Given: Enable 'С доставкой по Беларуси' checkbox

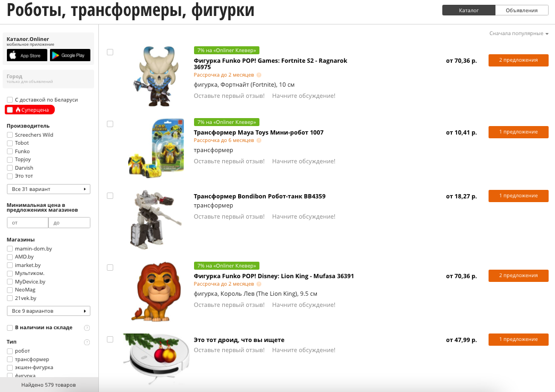Looking at the screenshot, I should click(x=10, y=100).
